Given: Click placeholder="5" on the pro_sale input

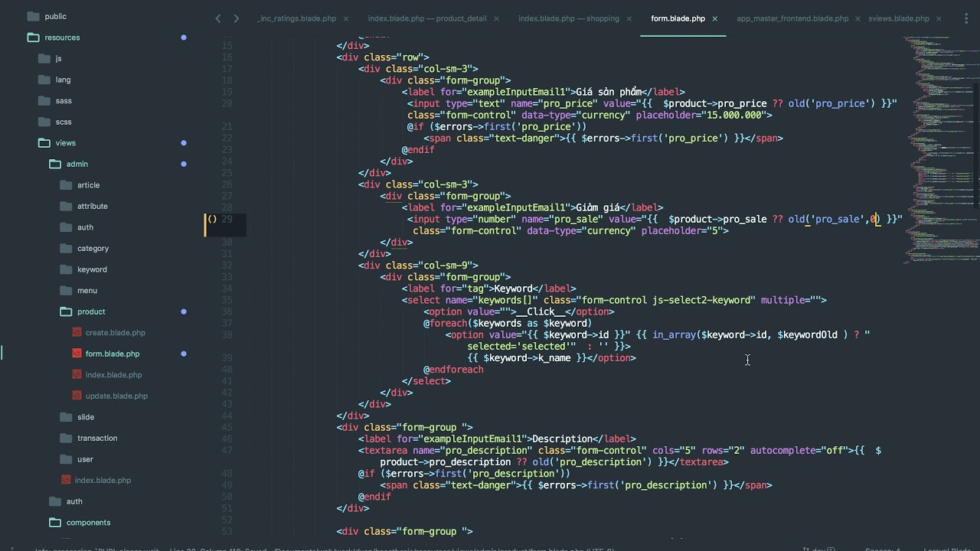Looking at the screenshot, I should 682,230.
